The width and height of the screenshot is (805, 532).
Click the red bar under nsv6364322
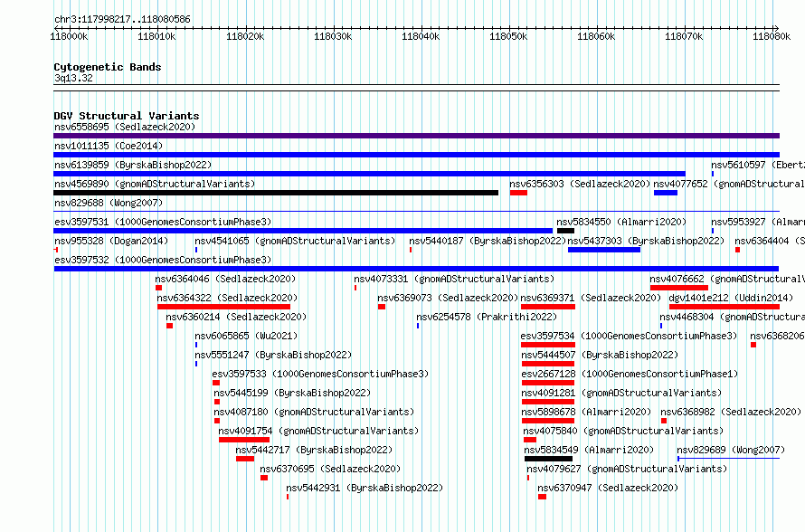[x=223, y=307]
